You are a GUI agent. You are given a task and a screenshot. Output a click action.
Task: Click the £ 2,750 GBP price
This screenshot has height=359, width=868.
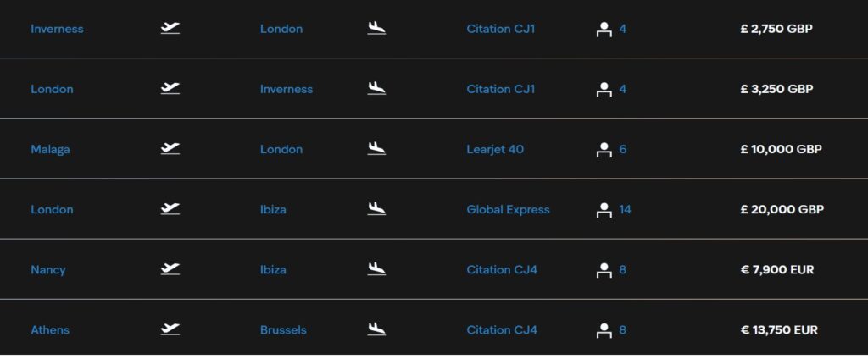coord(776,29)
